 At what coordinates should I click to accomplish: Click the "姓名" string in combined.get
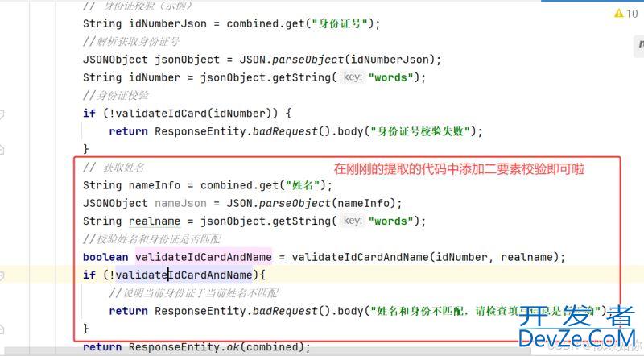303,185
